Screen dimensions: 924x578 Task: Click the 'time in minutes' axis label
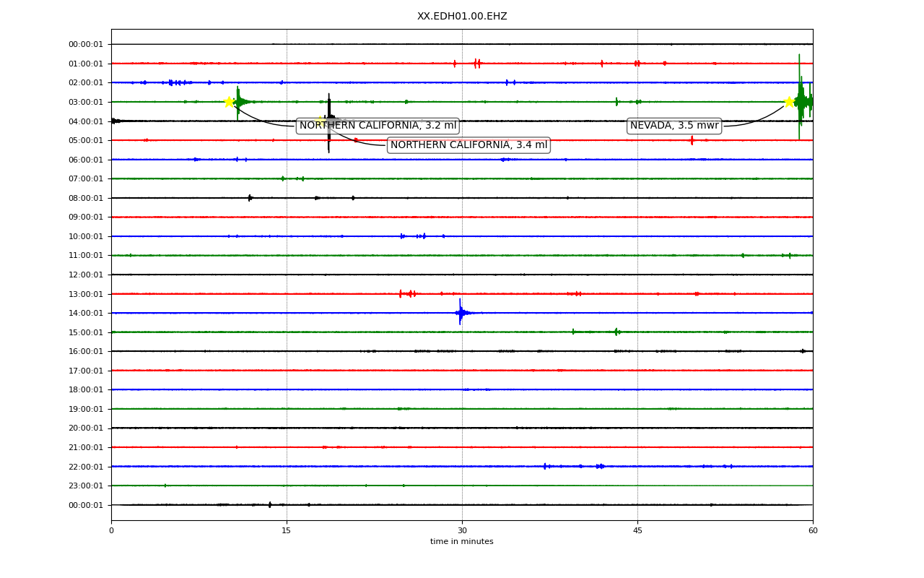click(x=462, y=542)
